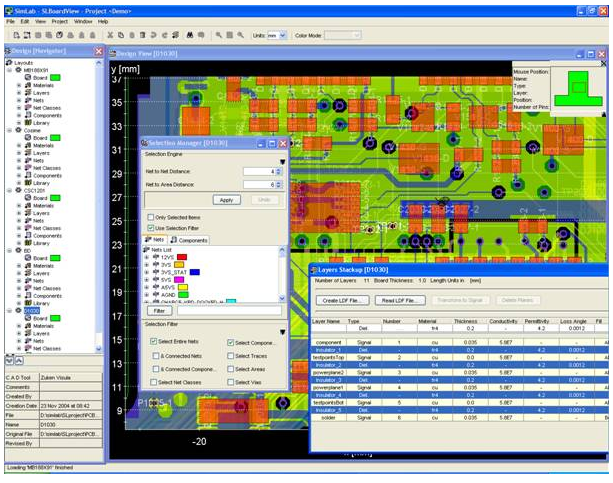Viewport: 613px width, 483px height.
Task: Click the Navigator panel down-arrow icon above info table
Action: 9,361
